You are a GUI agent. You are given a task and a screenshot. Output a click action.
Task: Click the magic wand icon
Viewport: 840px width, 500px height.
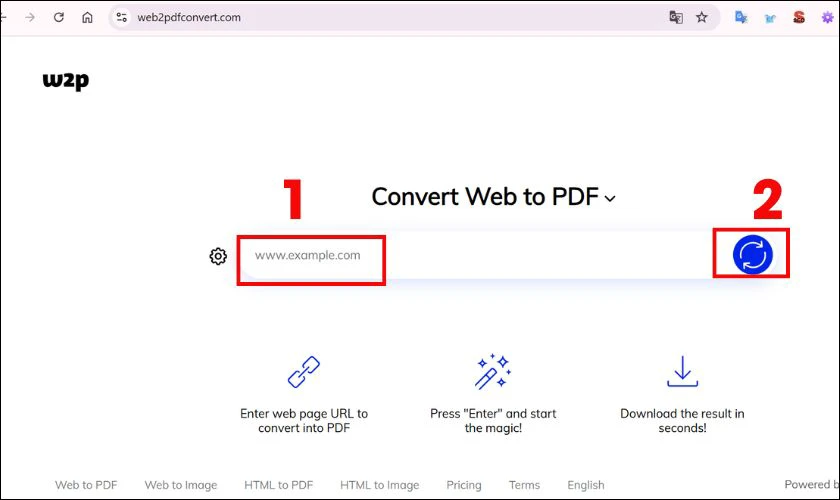(492, 372)
